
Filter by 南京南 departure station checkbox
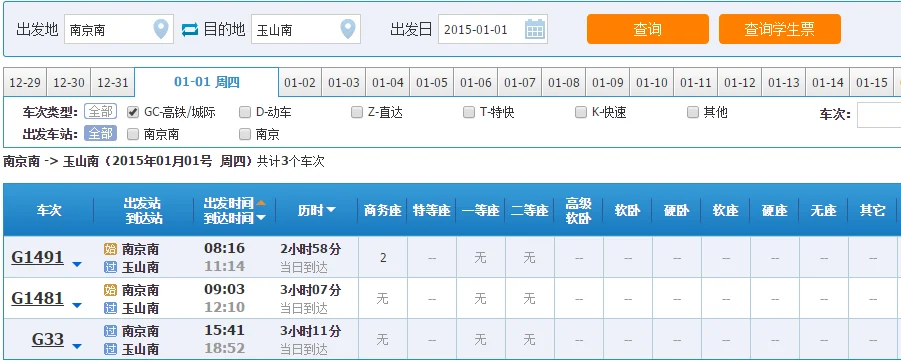[133, 134]
